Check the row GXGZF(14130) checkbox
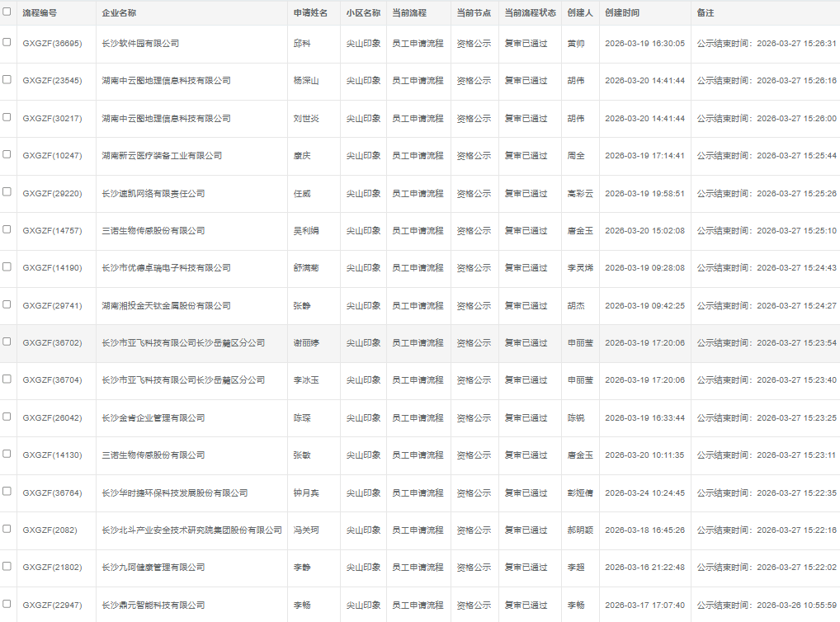The height and width of the screenshot is (622, 840). point(7,454)
